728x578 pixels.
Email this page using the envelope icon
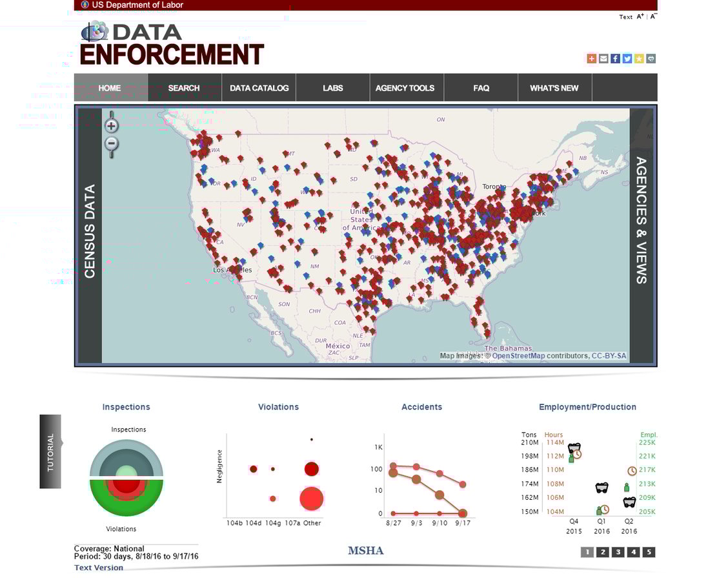pos(603,58)
